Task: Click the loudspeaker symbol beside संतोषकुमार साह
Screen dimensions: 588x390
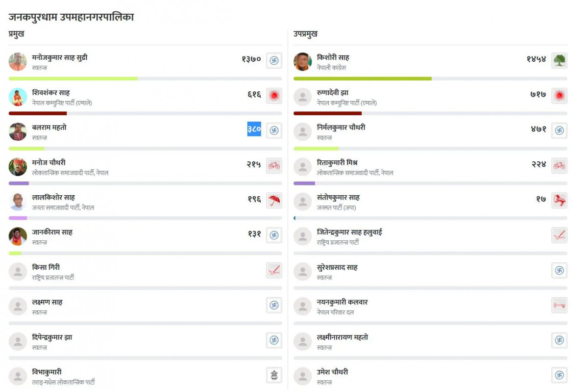Action: pos(559,201)
